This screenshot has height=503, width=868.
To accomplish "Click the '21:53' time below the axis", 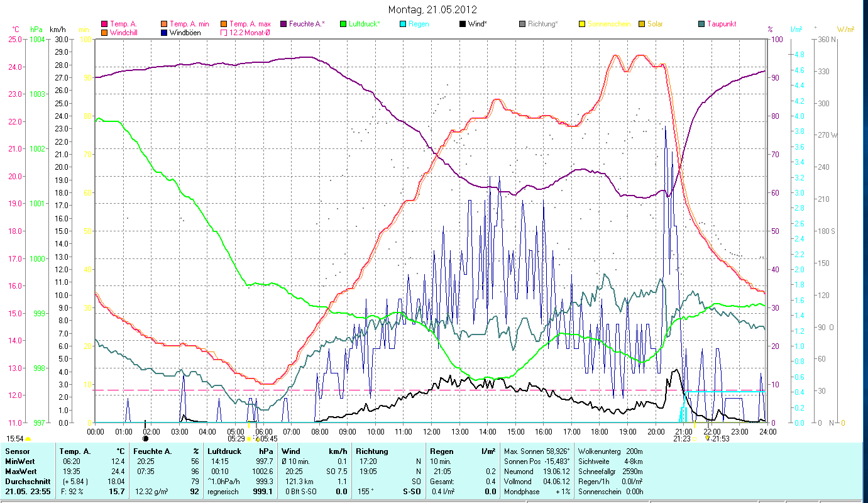I will (720, 439).
